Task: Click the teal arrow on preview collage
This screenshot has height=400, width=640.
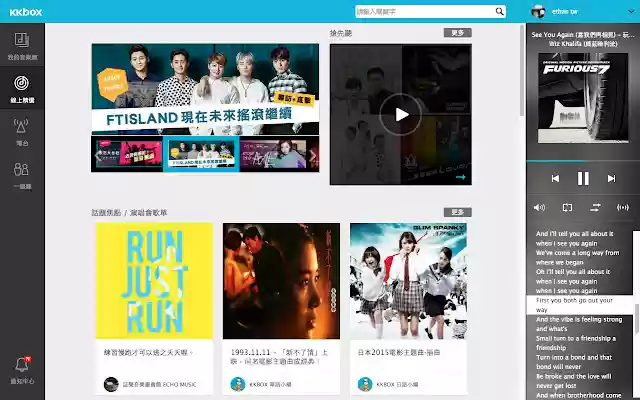Action: (x=461, y=177)
